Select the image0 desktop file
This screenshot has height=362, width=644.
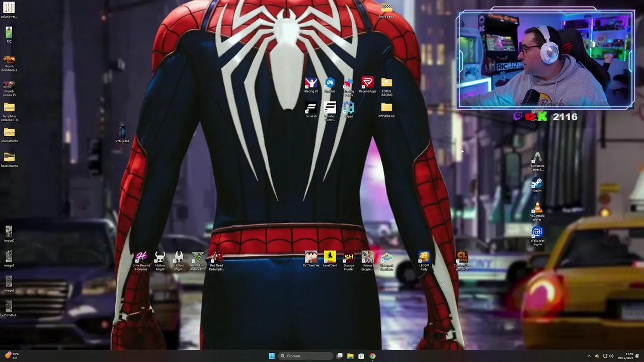[9, 234]
